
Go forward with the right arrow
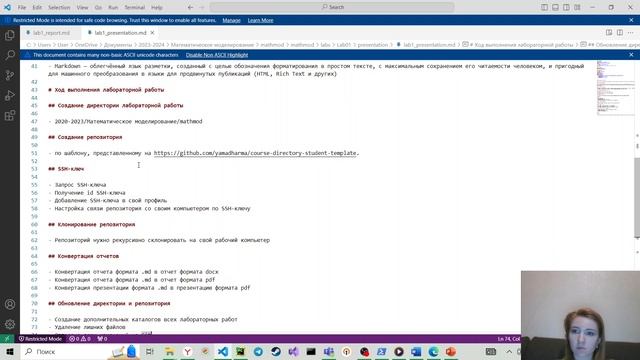(202, 7)
